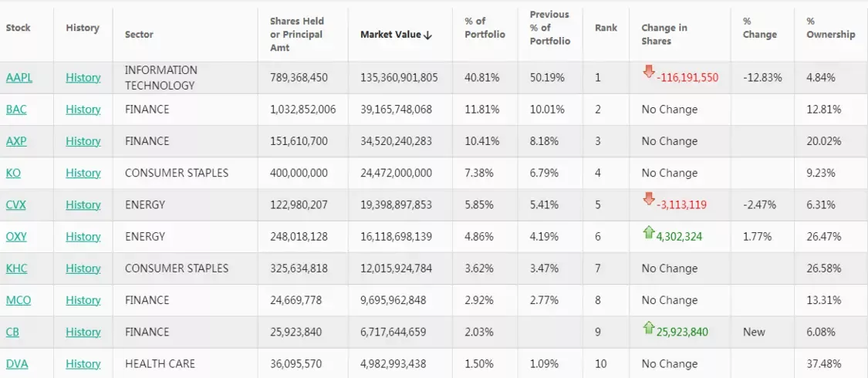The height and width of the screenshot is (378, 868).
Task: Click the red down arrow in AAPL row
Action: click(x=649, y=72)
